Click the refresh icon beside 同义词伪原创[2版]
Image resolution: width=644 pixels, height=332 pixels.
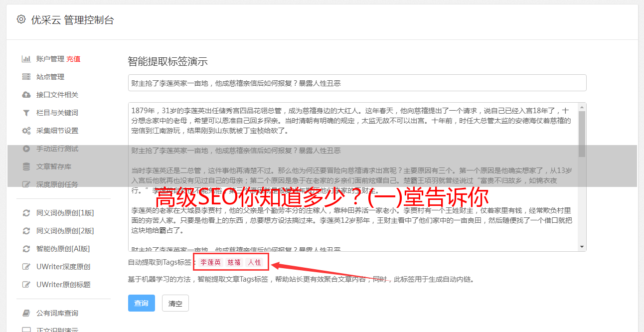click(26, 231)
